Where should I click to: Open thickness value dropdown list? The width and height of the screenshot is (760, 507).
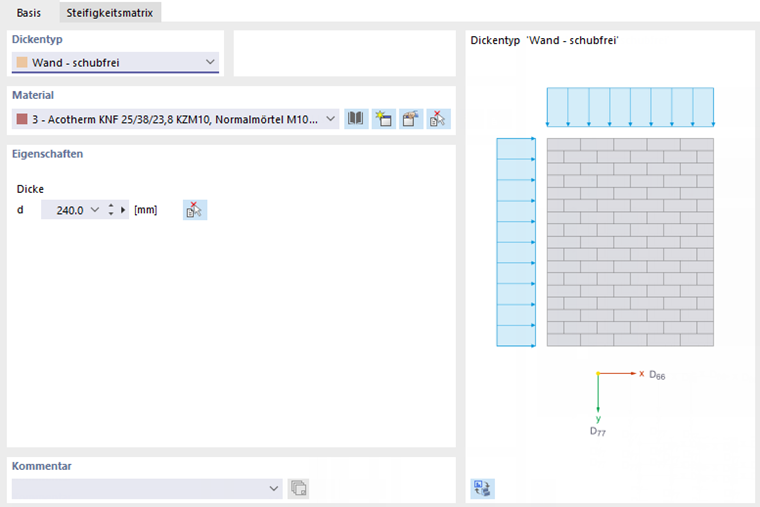[x=95, y=210]
